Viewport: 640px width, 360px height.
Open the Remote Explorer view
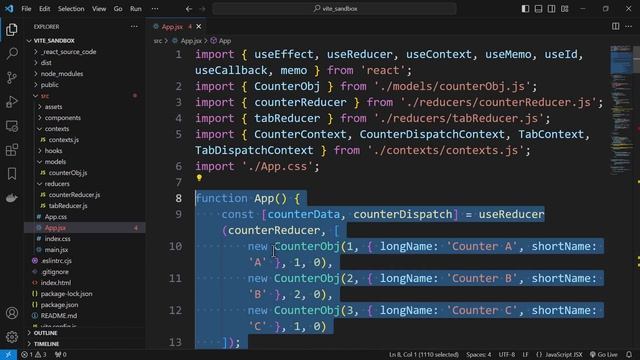[12, 126]
